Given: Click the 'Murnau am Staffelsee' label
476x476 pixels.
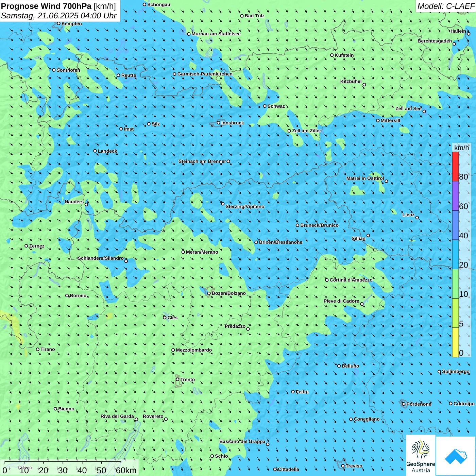Looking at the screenshot, I should (216, 34).
